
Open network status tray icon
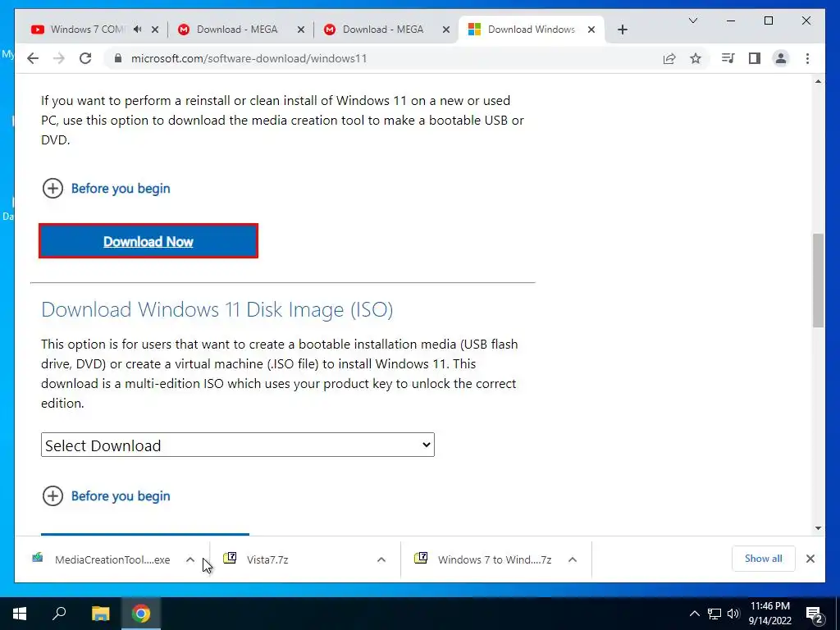pos(714,614)
